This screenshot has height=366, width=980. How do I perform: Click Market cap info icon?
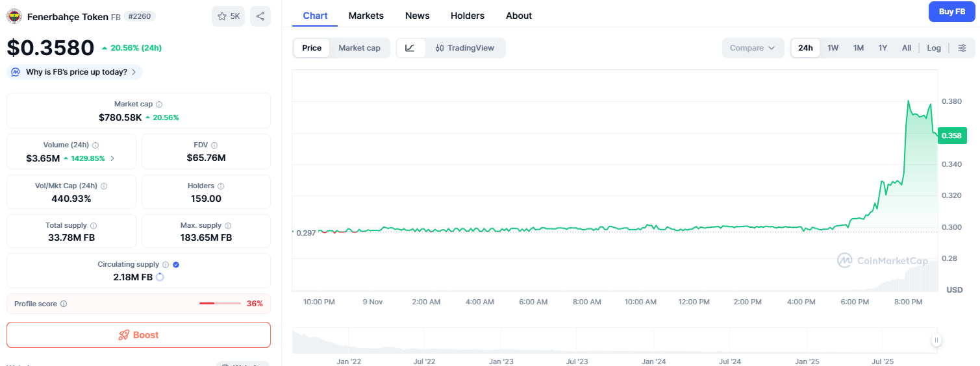pos(159,104)
